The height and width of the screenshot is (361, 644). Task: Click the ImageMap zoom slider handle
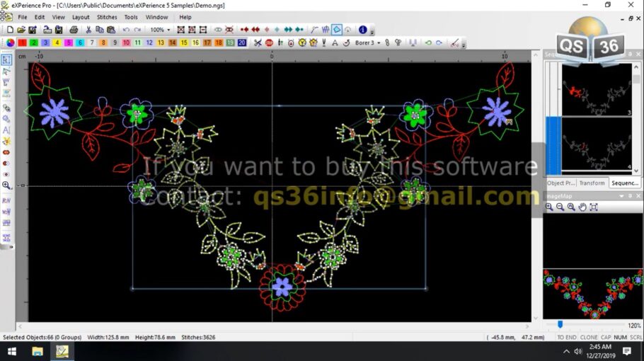pyautogui.click(x=560, y=325)
